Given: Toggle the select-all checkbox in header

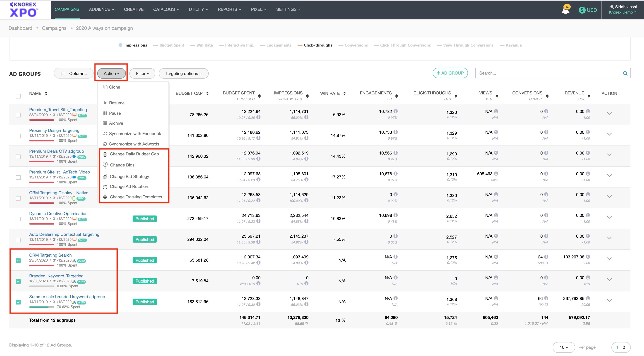Looking at the screenshot, I should [x=18, y=96].
